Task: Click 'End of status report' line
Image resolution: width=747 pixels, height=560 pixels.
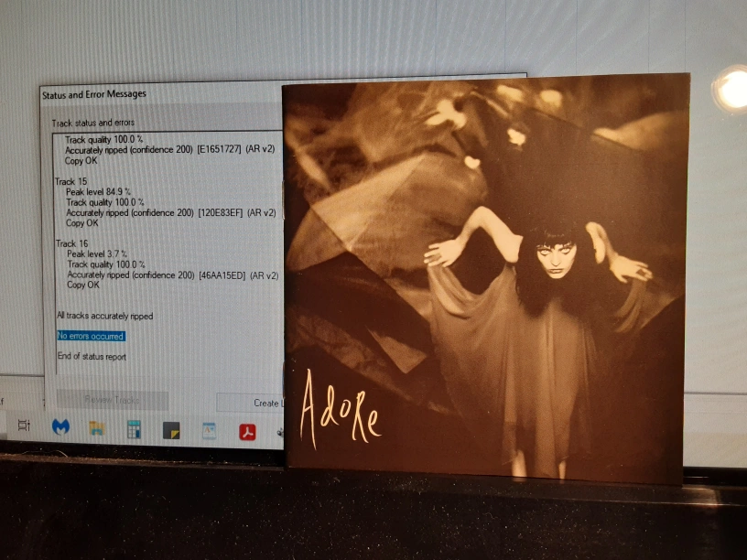Action: click(92, 356)
